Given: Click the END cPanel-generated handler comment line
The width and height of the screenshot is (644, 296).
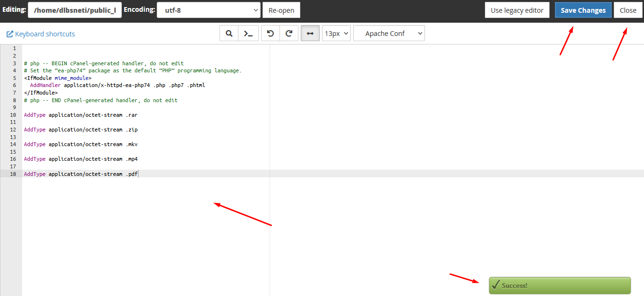Looking at the screenshot, I should click(101, 100).
